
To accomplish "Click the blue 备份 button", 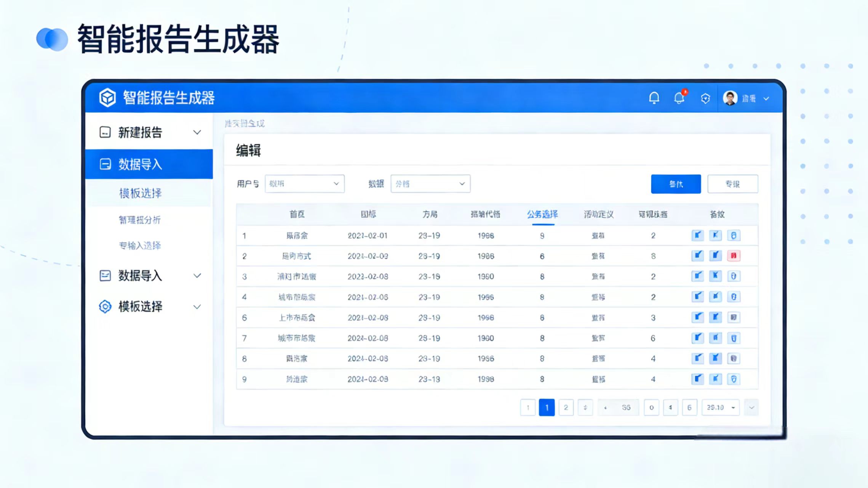I will click(676, 184).
